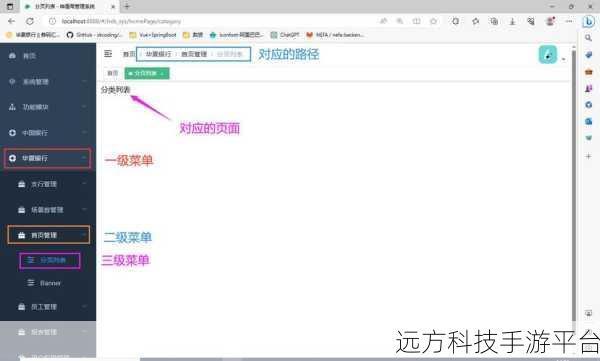Open the Banner menu item
The width and height of the screenshot is (600, 361).
coord(50,283)
